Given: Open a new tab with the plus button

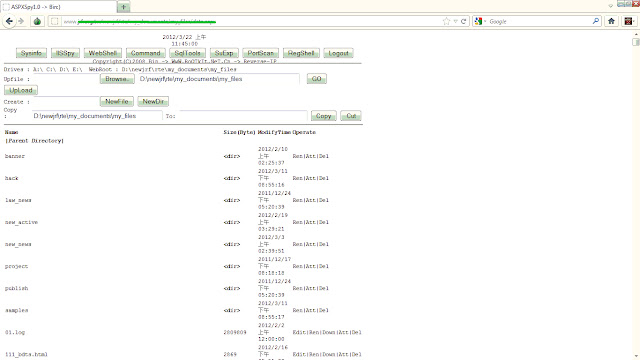Looking at the screenshot, I should [x=124, y=7].
